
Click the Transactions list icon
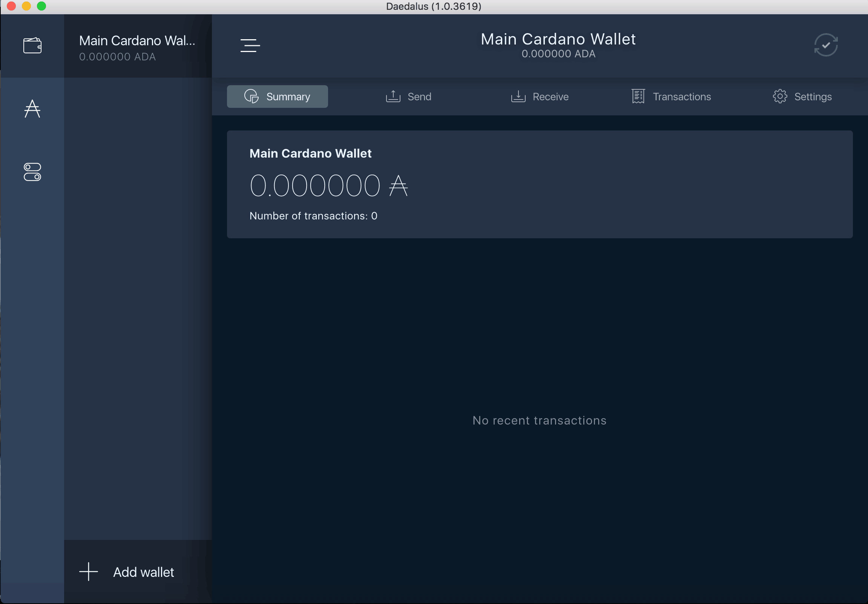[x=638, y=96]
